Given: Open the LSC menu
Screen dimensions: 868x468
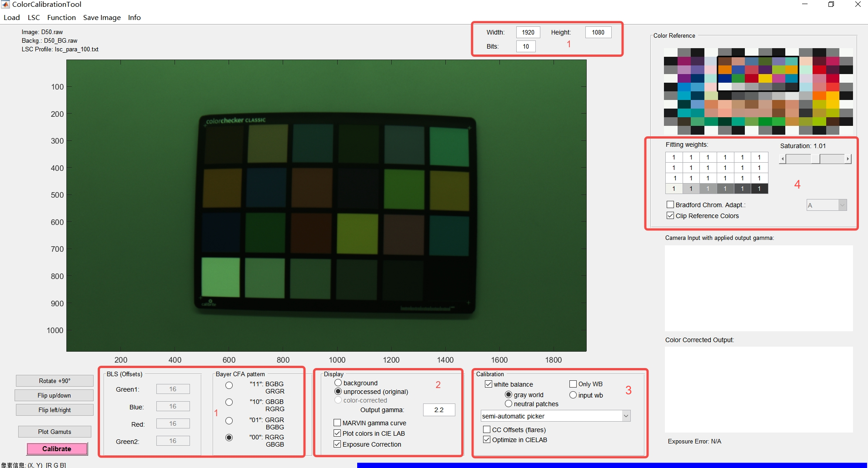Looking at the screenshot, I should [x=34, y=18].
